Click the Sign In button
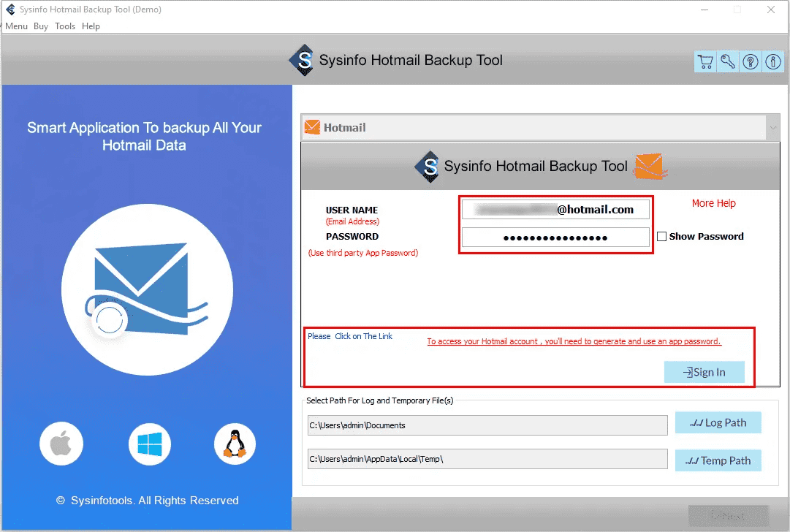 coord(704,372)
